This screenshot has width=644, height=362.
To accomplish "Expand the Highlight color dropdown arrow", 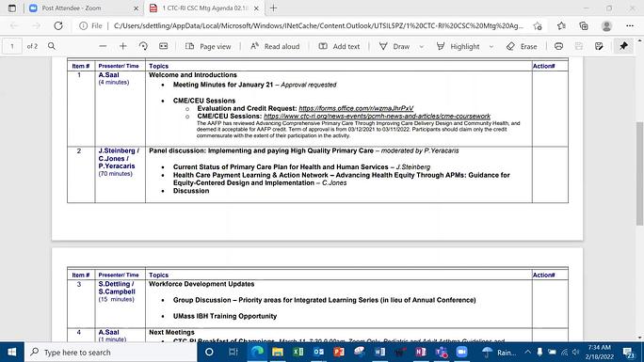I will (x=491, y=47).
